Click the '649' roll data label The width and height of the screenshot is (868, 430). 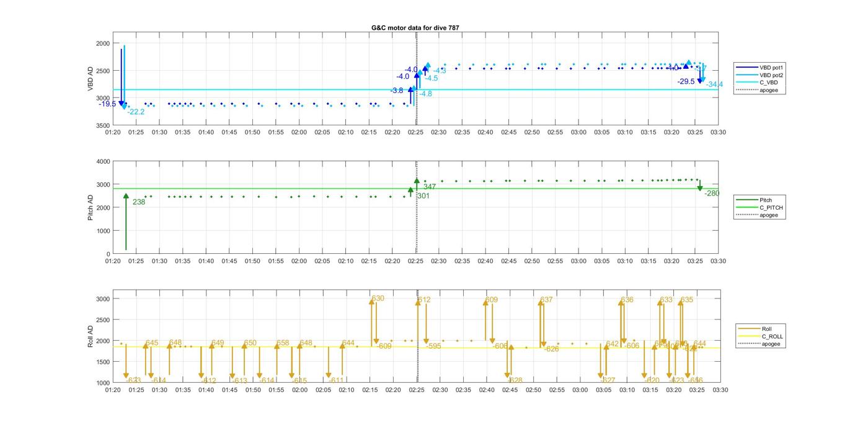[x=218, y=343]
